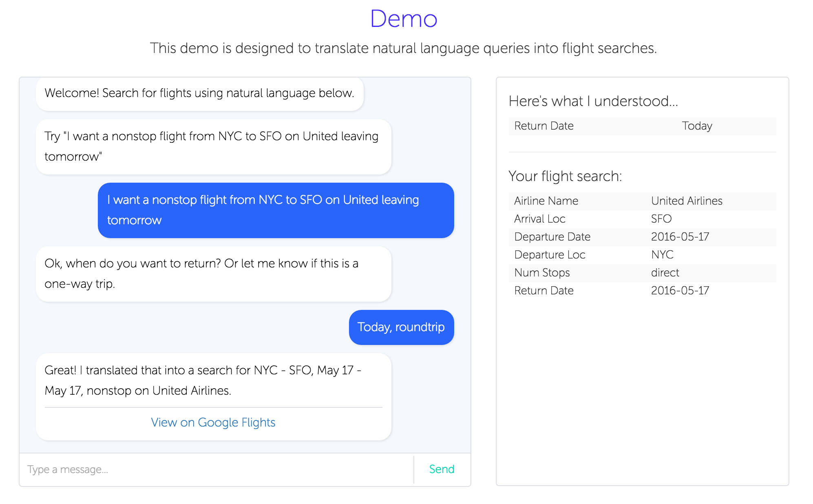Click the Return Date Today row
813x504 pixels.
tap(642, 126)
